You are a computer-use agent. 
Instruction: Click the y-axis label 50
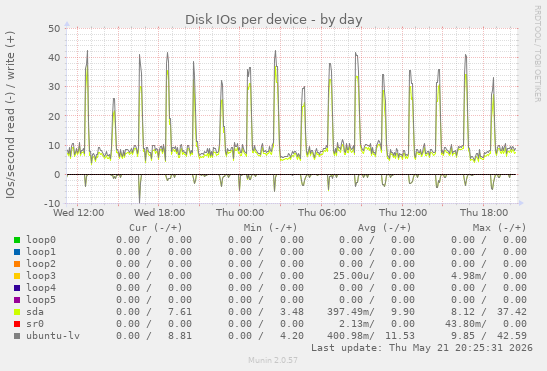(54, 28)
